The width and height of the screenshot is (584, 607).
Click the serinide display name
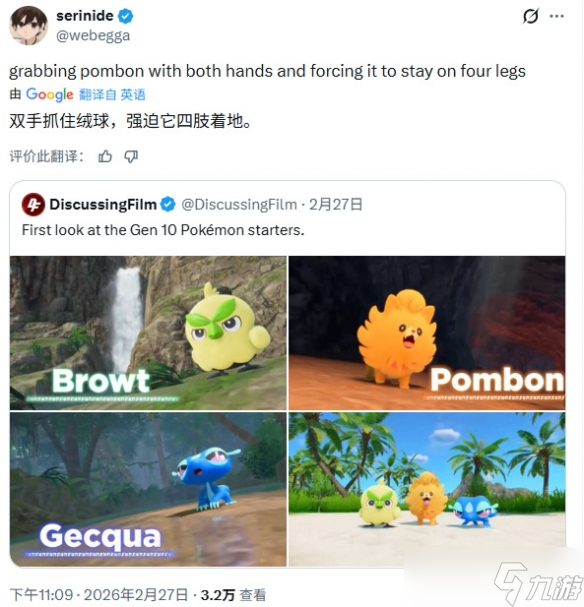tap(85, 16)
